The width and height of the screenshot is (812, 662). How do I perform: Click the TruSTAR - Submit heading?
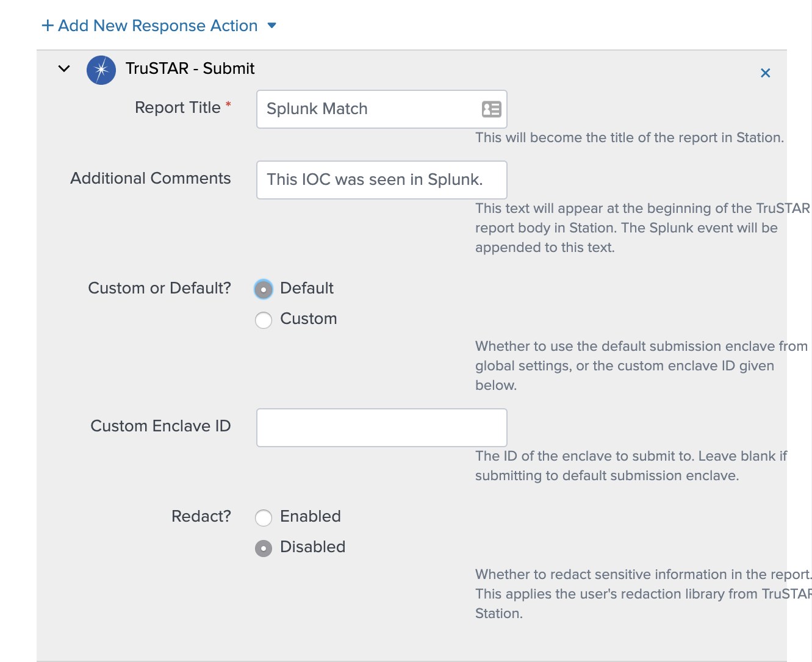[190, 68]
